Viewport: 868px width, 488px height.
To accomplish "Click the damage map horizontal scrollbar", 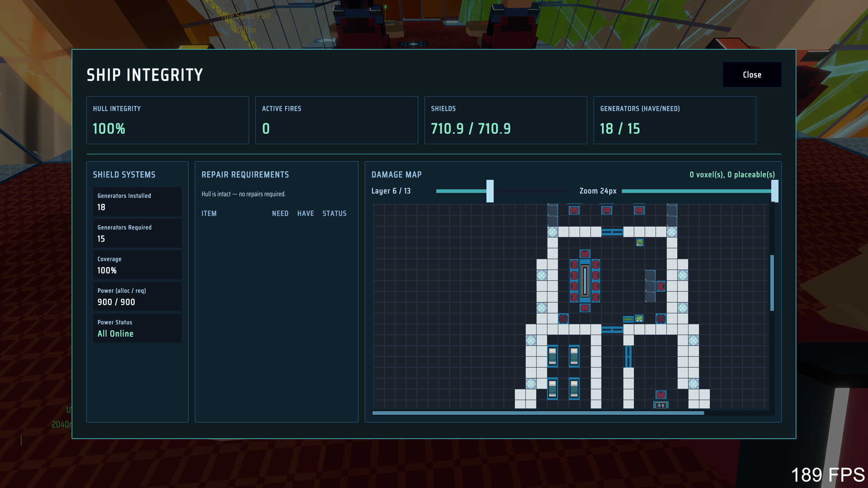I will 538,413.
